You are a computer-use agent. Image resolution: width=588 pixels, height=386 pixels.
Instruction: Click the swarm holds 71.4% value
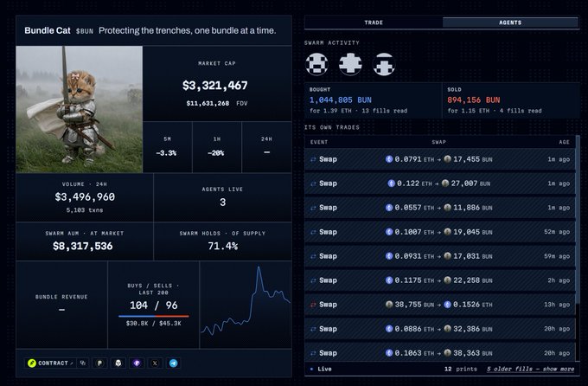coord(223,246)
